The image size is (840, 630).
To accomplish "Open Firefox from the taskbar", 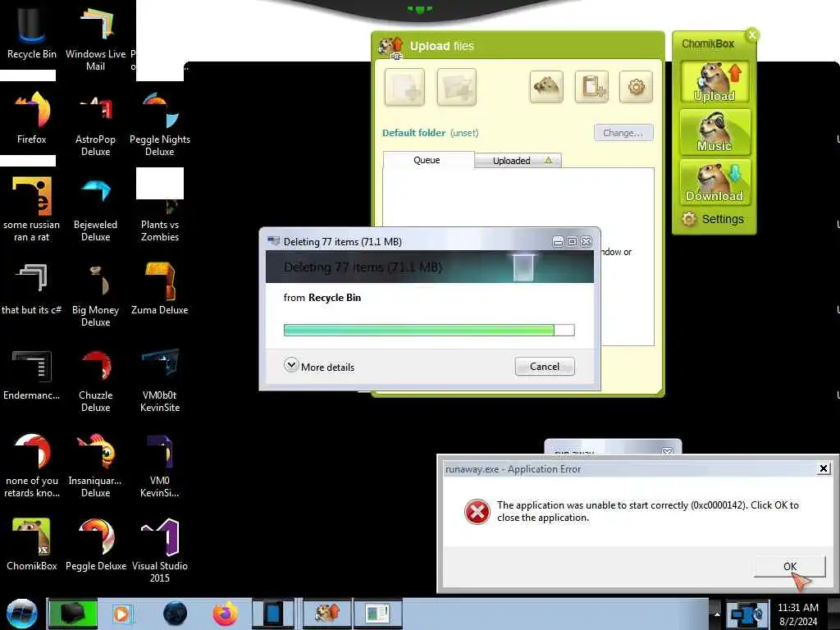I will pos(226,614).
